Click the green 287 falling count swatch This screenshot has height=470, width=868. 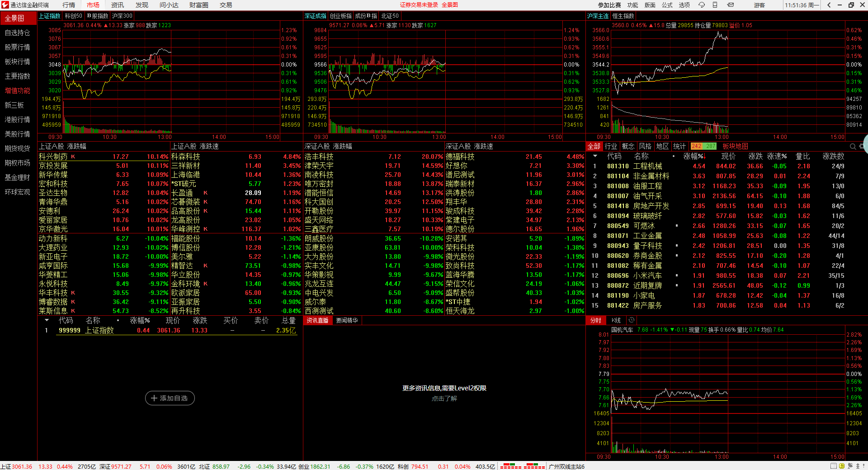click(x=711, y=146)
